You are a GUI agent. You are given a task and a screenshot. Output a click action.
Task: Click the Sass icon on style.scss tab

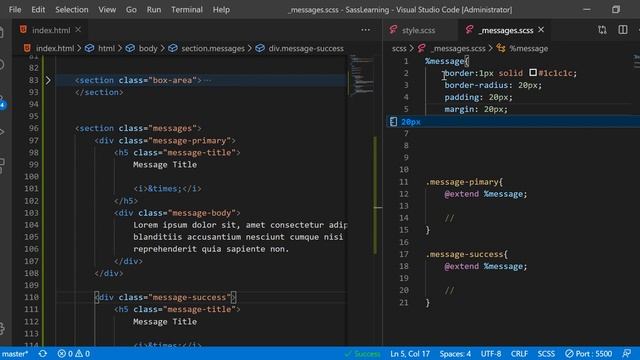(x=393, y=29)
